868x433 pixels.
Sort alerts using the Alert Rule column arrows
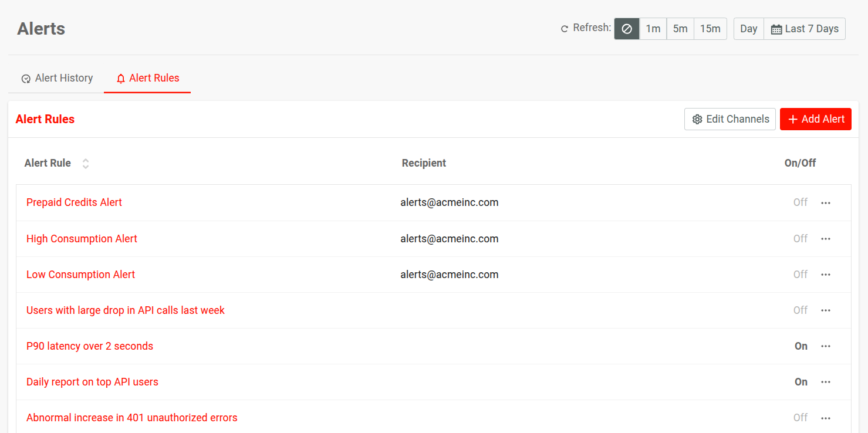85,163
